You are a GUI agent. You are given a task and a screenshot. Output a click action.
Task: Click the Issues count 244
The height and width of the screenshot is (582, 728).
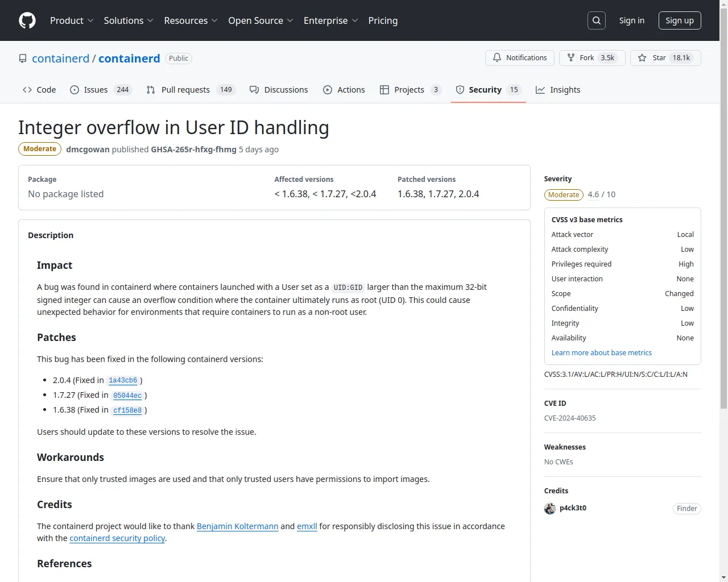click(x=123, y=90)
